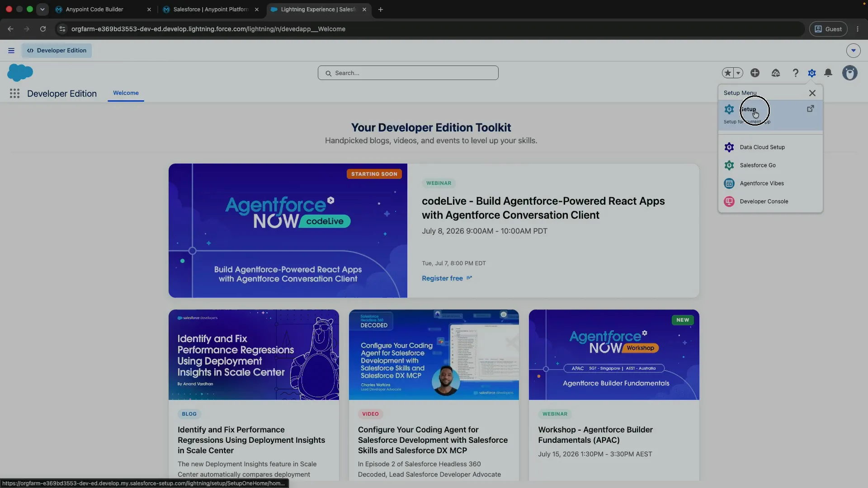Open the Global Actions plus icon
Image resolution: width=868 pixels, height=488 pixels.
[x=755, y=73]
